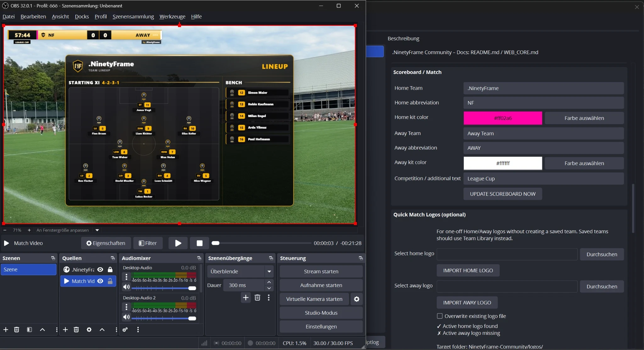Add a scene transition with plus icon
The image size is (644, 350).
click(246, 297)
